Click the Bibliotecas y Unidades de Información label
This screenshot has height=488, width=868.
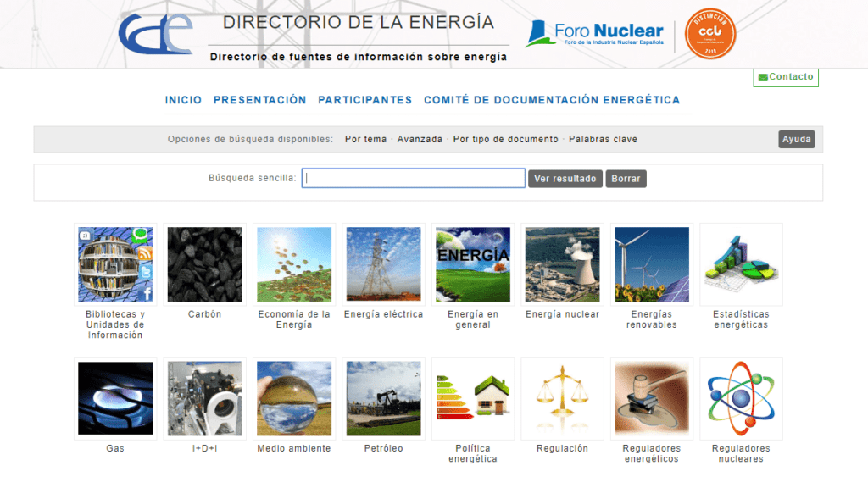[x=115, y=324]
